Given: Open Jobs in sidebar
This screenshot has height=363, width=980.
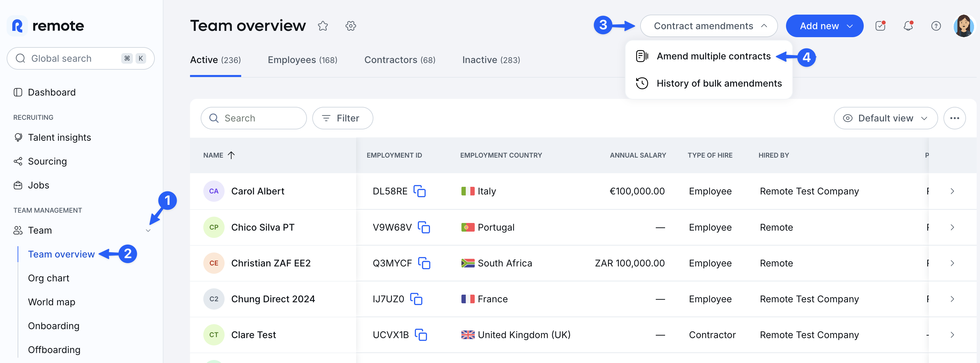Looking at the screenshot, I should [39, 185].
